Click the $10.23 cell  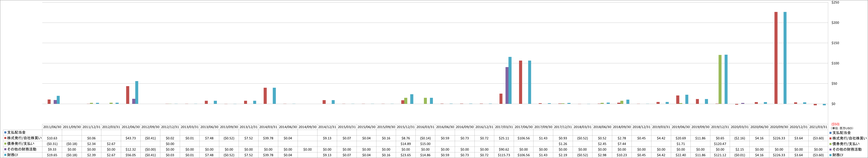point(622,155)
